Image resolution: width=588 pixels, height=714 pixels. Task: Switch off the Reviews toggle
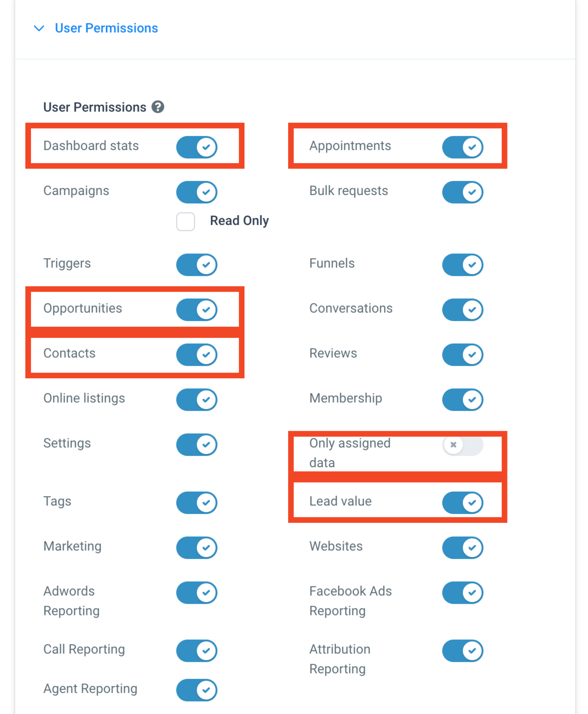(x=462, y=355)
